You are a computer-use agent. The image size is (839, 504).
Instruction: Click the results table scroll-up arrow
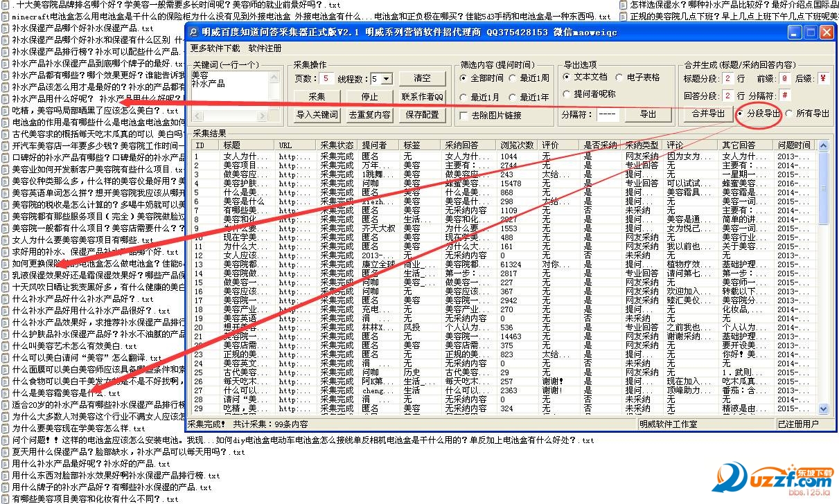[823, 145]
